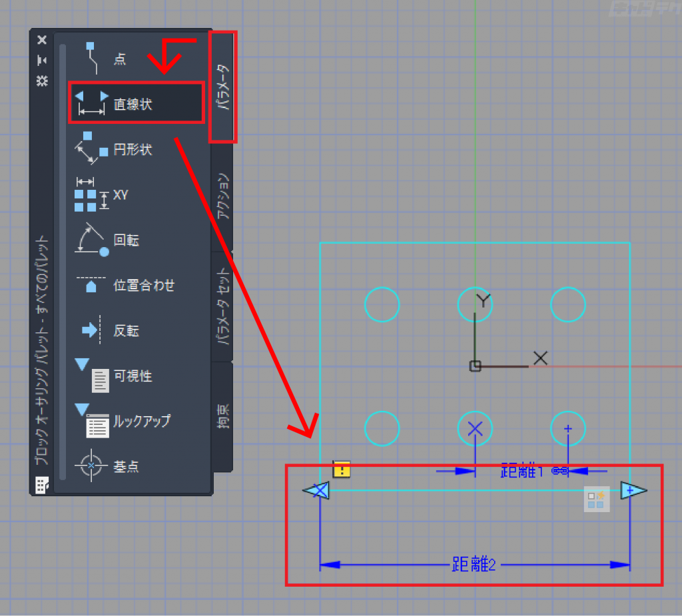Click the palette vertical scrollbar
682x616 pixels.
tap(63, 262)
